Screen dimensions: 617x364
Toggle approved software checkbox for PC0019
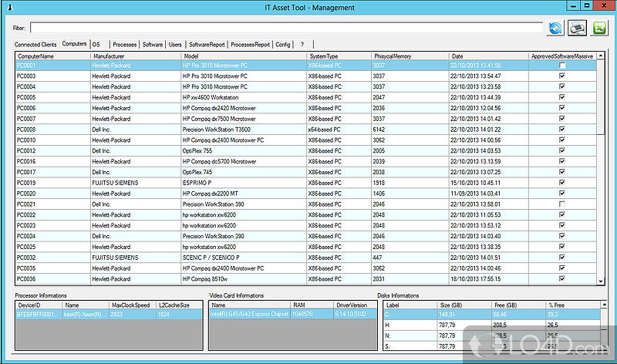pos(562,183)
